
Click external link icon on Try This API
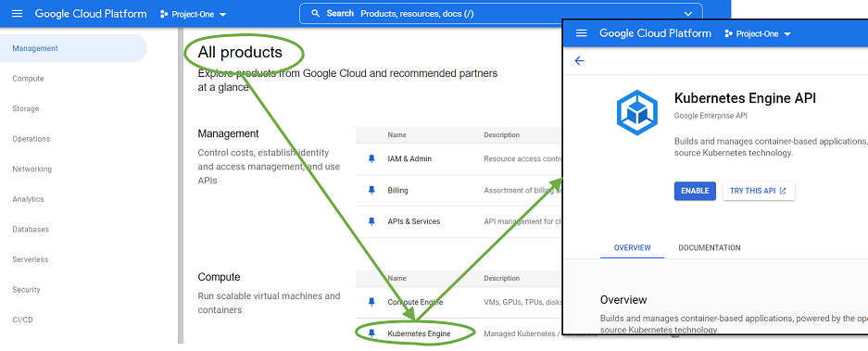point(783,191)
